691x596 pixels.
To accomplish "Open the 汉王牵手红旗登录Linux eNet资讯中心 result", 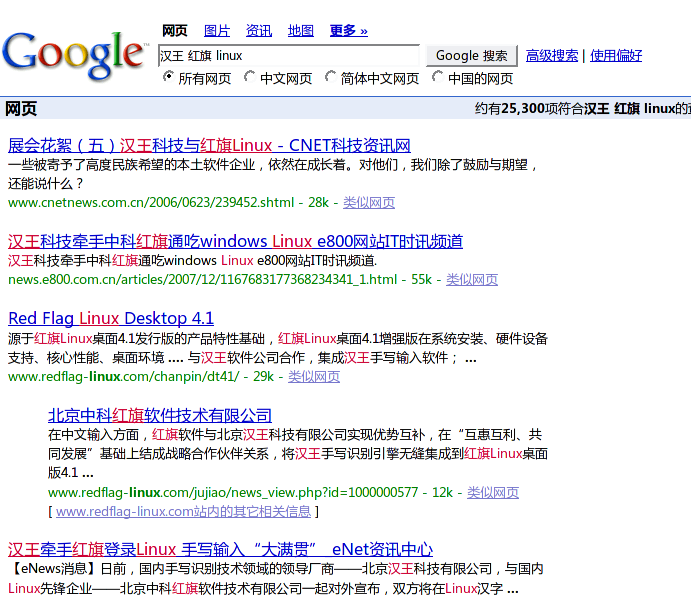I will pos(220,550).
